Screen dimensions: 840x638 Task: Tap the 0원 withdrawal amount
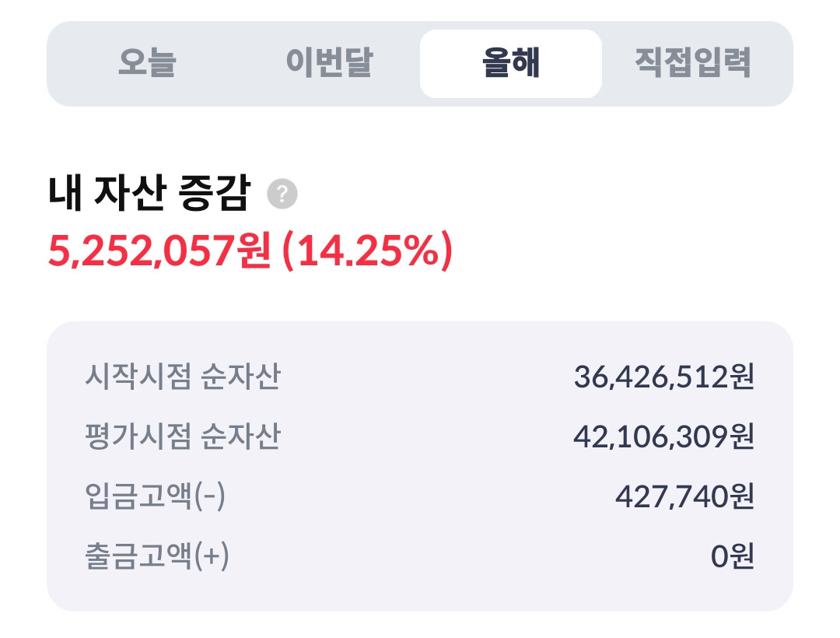coord(733,556)
